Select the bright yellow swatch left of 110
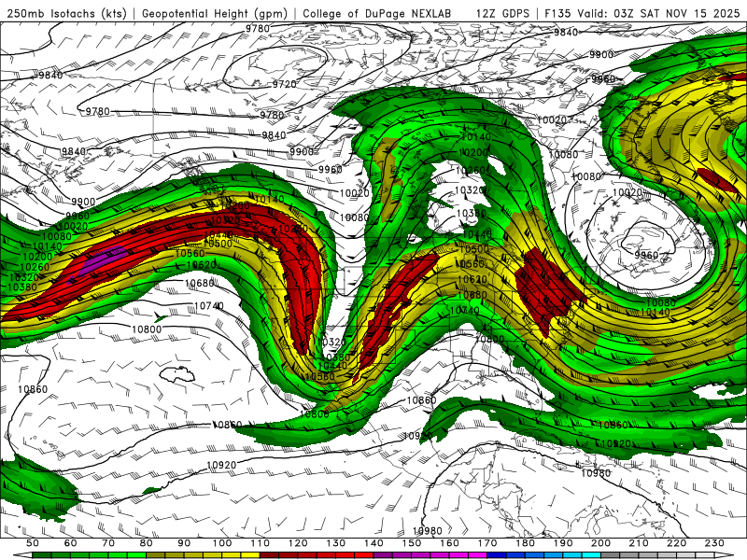Screen dimensions: 747x560 [x=250, y=555]
